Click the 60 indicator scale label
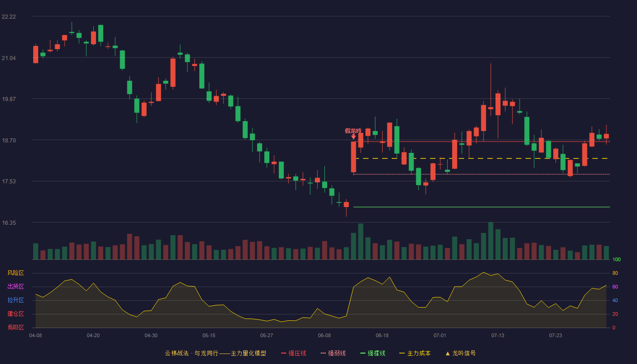Viewport: 637px width, 364px height. coord(615,287)
